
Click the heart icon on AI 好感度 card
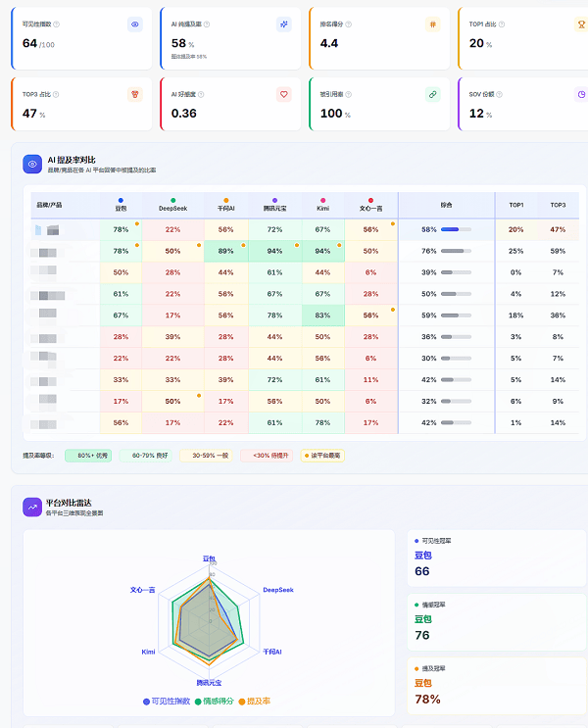[x=284, y=94]
